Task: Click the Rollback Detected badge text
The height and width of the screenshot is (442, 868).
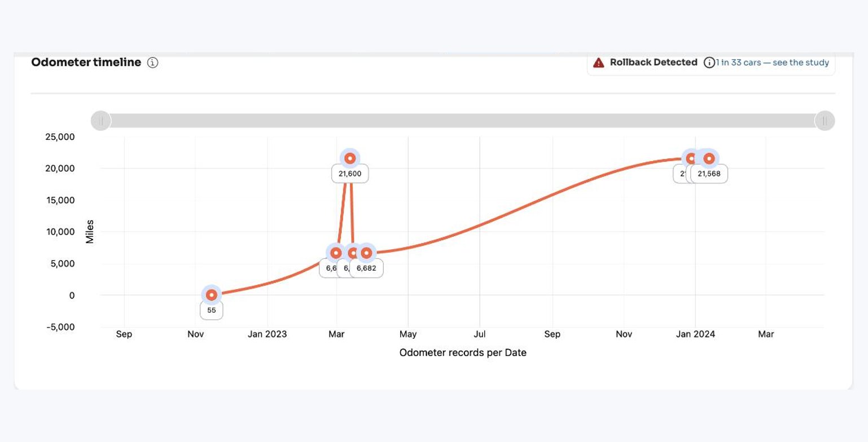Action: coord(654,63)
